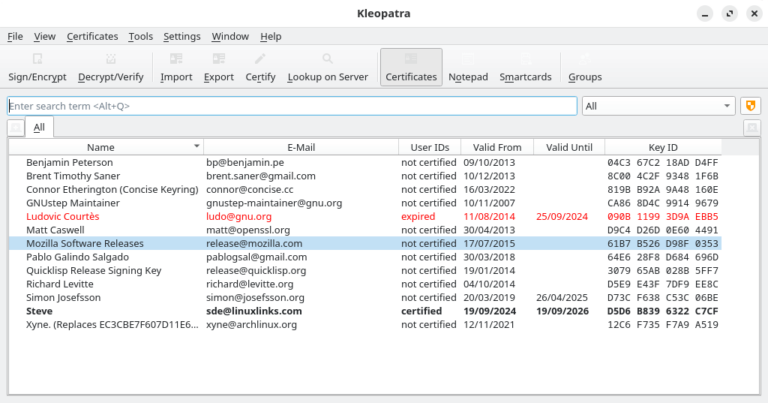This screenshot has width=768, height=403.
Task: Click the gnustep-maintainer@gnu.org email cell
Action: point(274,203)
